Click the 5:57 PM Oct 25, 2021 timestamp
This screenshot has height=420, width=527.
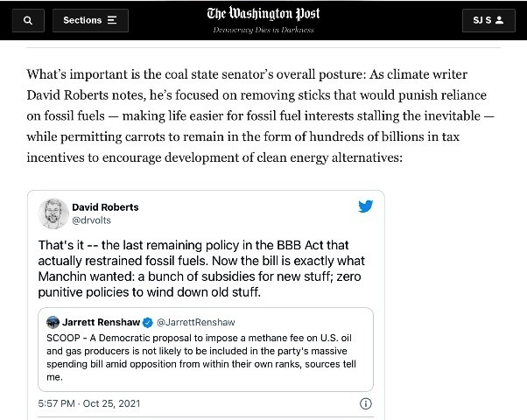click(x=88, y=403)
